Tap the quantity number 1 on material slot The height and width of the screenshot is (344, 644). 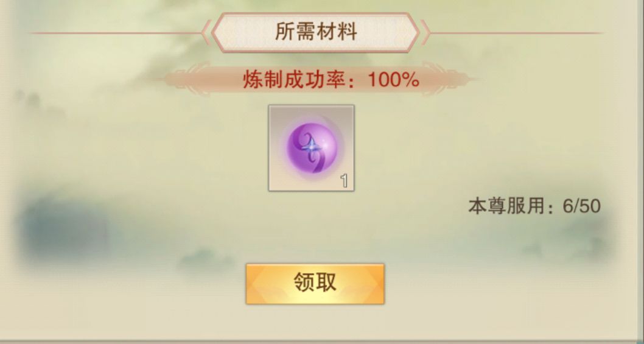coord(344,181)
